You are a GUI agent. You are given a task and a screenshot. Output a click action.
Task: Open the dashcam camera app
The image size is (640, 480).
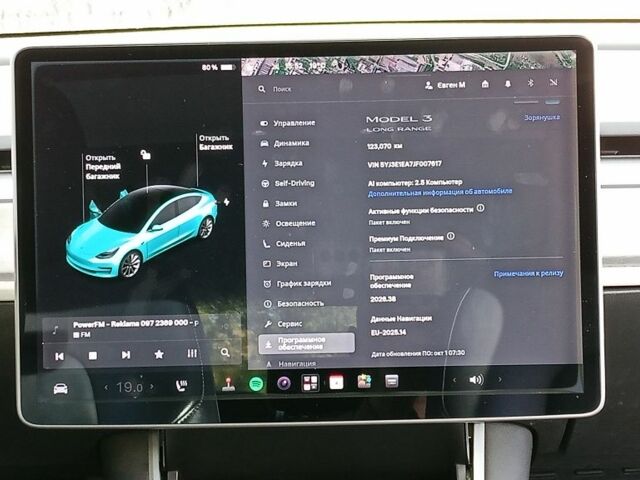[x=284, y=383]
